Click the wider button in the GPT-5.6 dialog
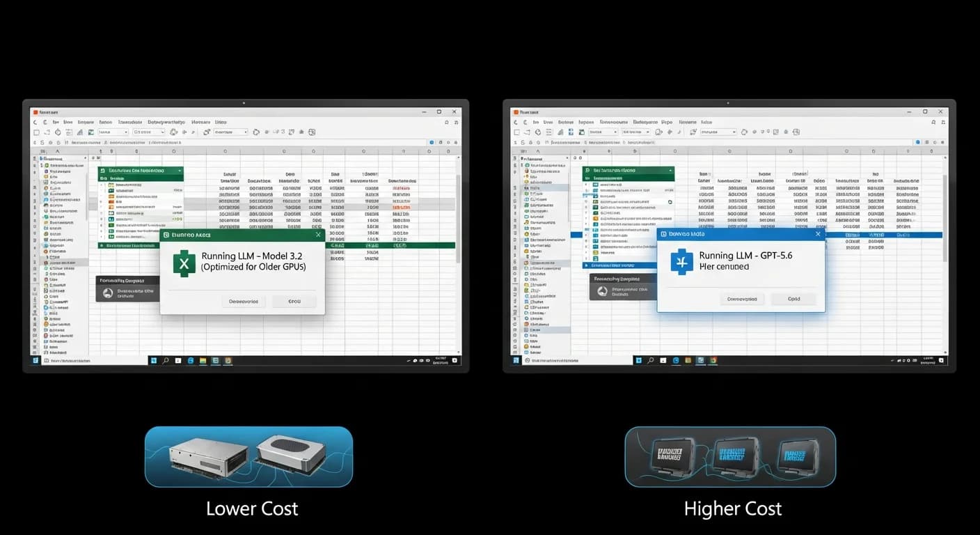The image size is (980, 535). click(x=742, y=299)
